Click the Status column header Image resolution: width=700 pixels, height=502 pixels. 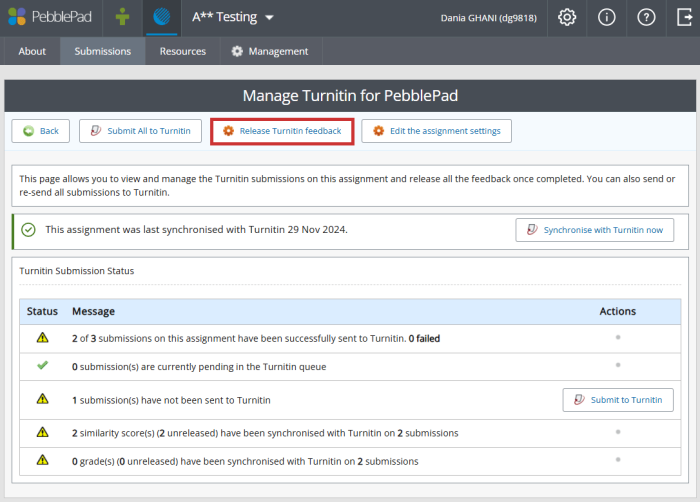point(42,311)
